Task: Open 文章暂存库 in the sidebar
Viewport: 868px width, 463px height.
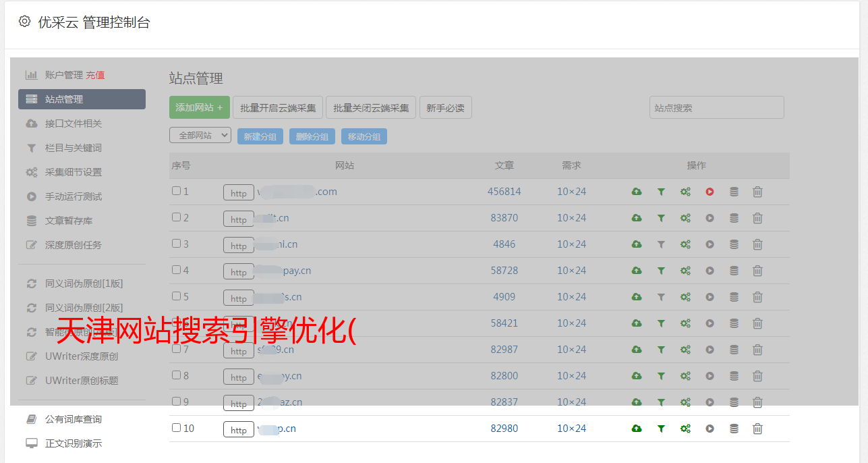Action: pos(69,221)
